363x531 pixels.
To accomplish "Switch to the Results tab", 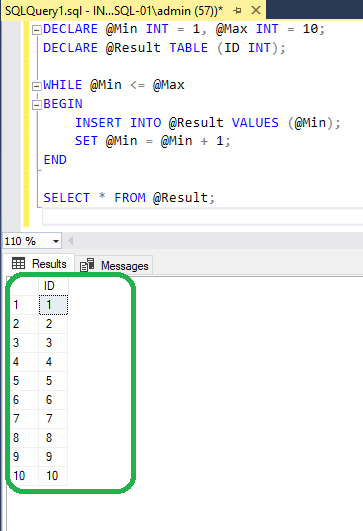I will (x=39, y=263).
